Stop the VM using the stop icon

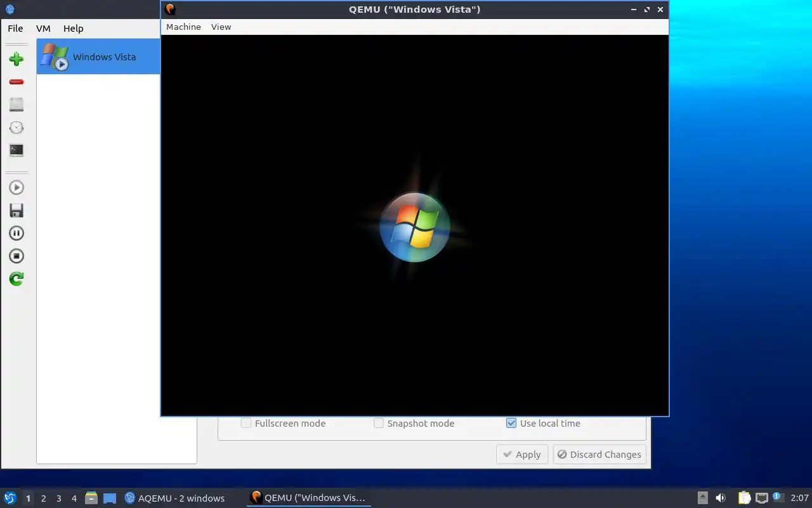tap(16, 256)
